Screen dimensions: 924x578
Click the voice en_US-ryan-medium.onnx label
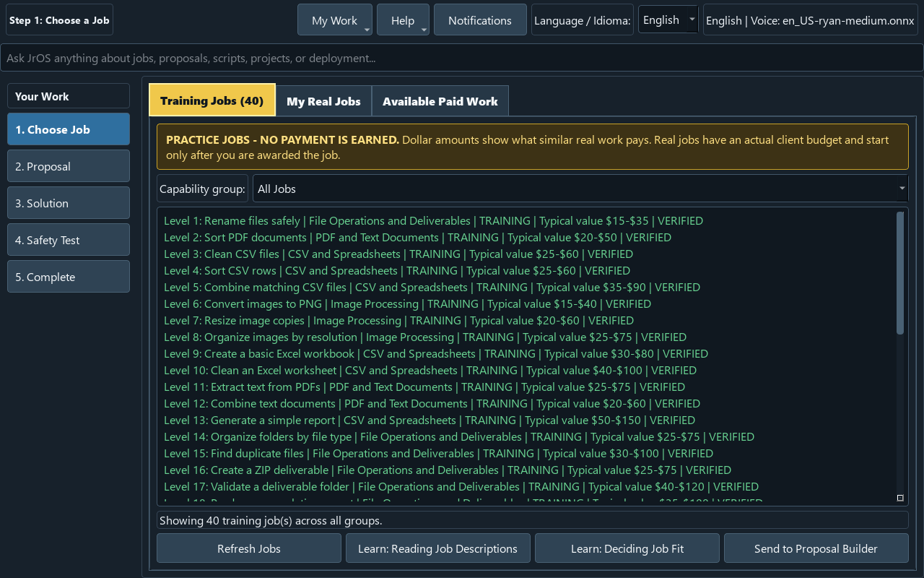pos(810,20)
